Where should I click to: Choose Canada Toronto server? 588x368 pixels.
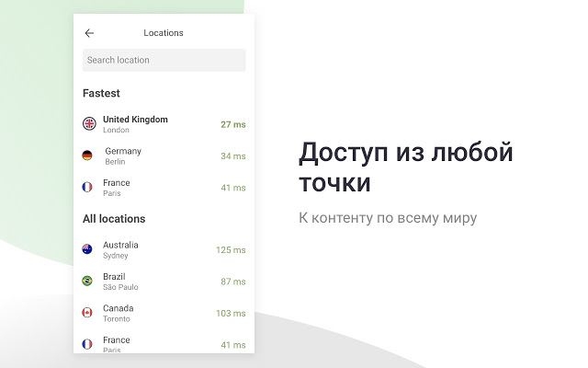tap(164, 313)
